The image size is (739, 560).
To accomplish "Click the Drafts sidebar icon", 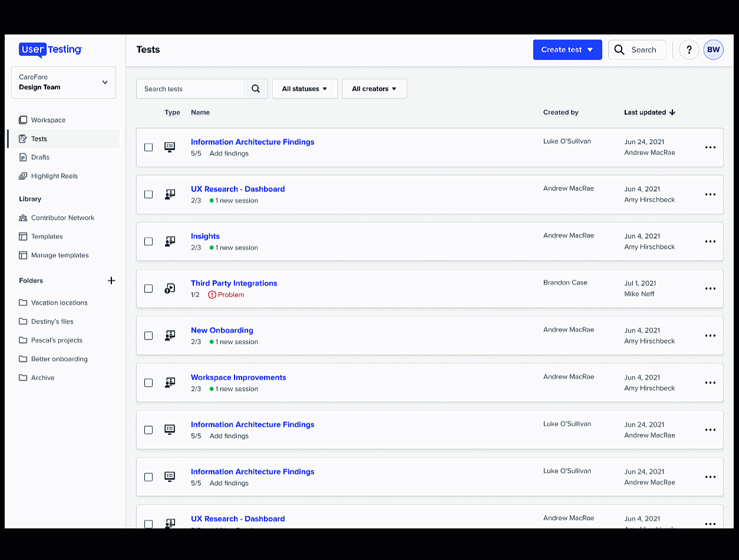I will (x=23, y=157).
